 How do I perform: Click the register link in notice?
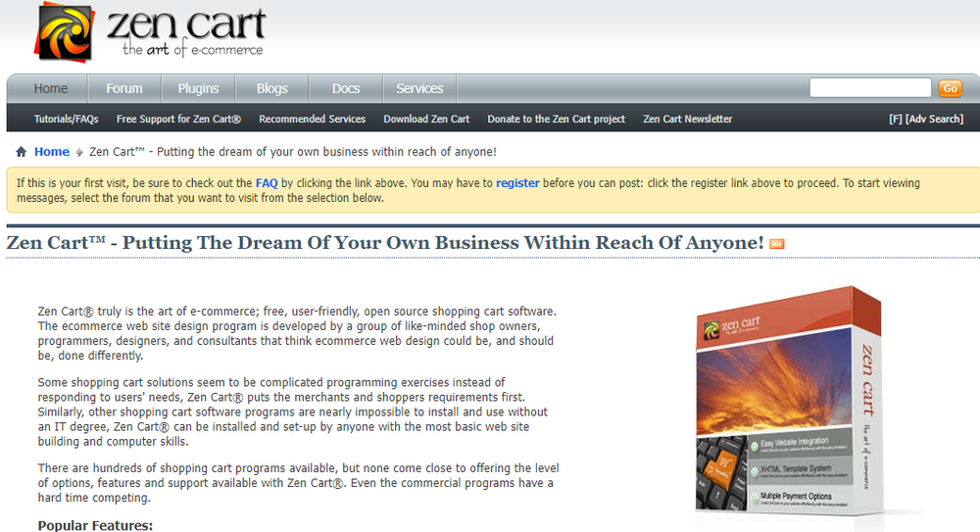(x=517, y=183)
